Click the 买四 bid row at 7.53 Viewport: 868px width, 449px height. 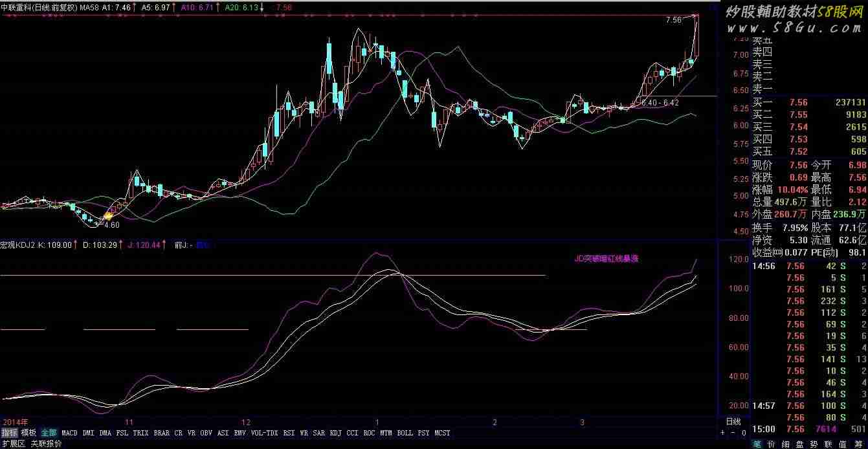[809, 139]
